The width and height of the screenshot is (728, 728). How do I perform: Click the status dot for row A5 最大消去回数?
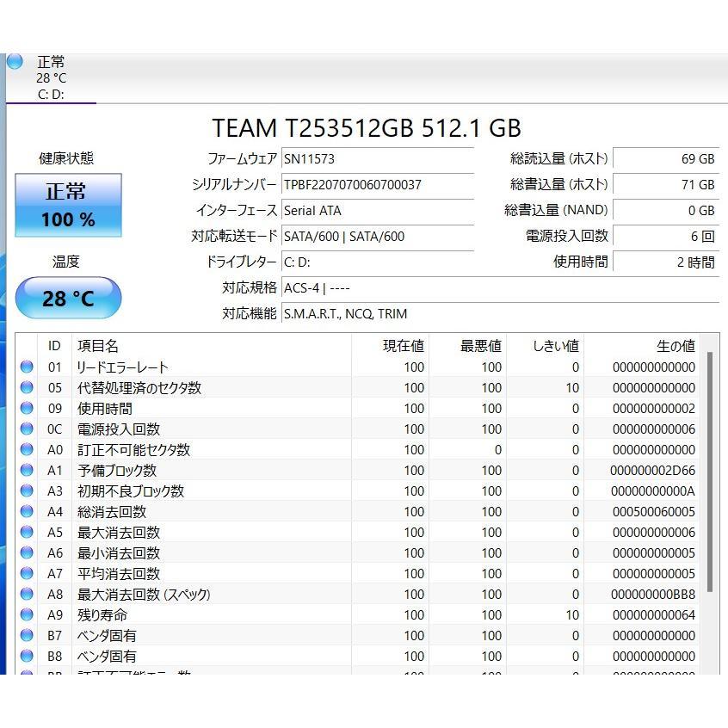27,532
